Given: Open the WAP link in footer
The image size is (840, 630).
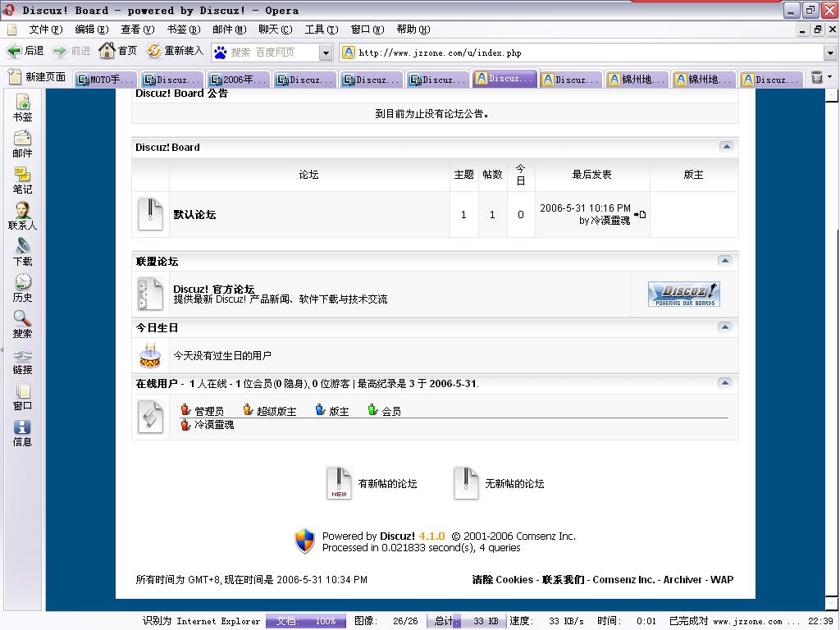Looking at the screenshot, I should 722,580.
